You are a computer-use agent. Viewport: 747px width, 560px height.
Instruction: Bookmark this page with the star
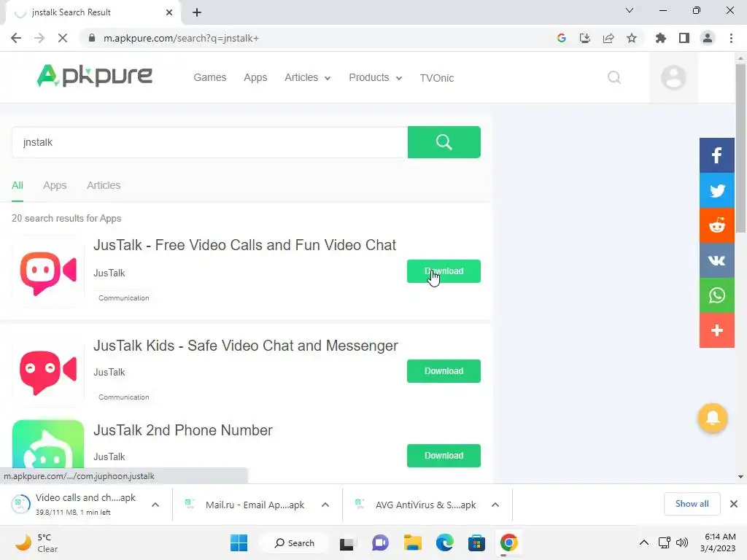(632, 38)
